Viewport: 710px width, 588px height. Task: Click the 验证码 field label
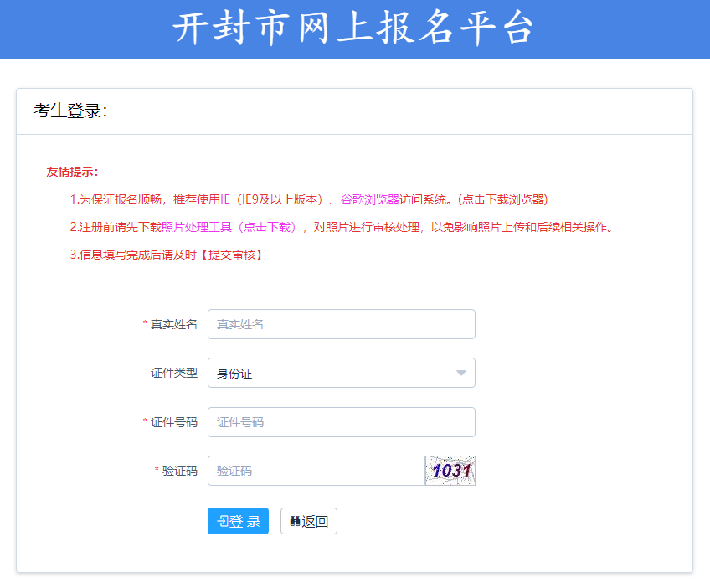[x=179, y=471]
